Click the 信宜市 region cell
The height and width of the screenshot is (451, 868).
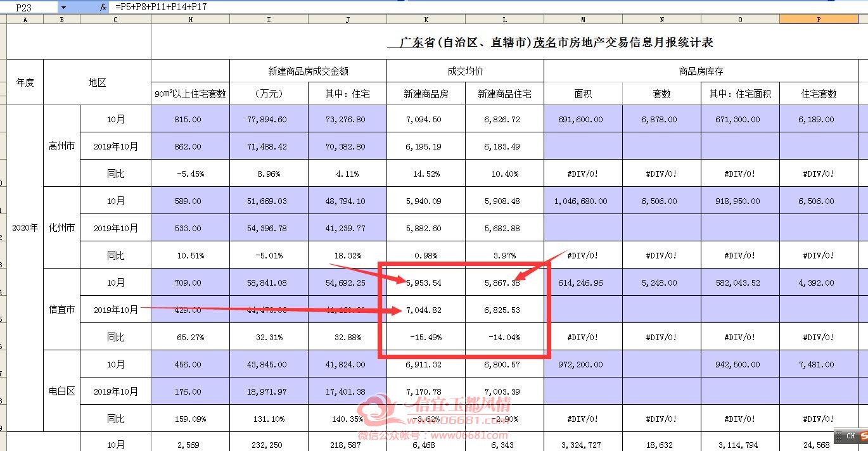tap(61, 310)
